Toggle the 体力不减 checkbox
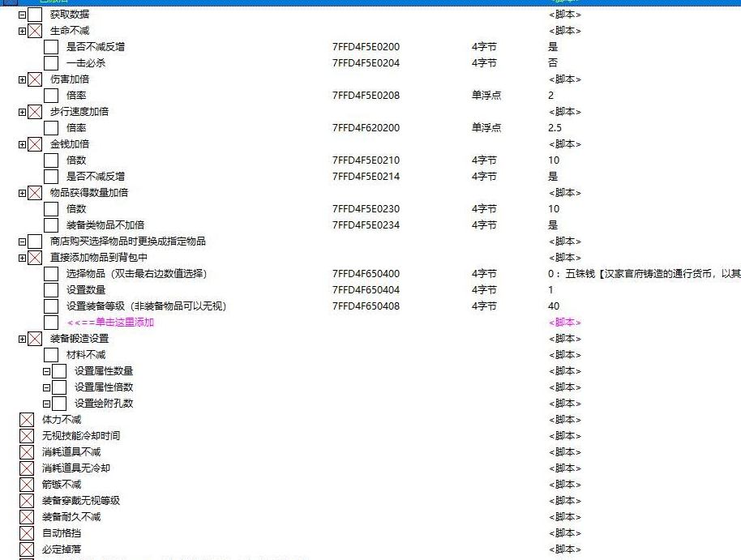Viewport: 741px width, 560px height. (x=27, y=420)
